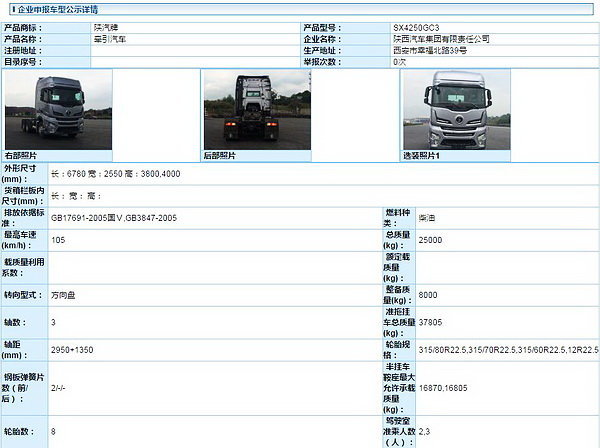Click the 后部照片 caption label
This screenshot has width=600, height=448.
[222, 156]
